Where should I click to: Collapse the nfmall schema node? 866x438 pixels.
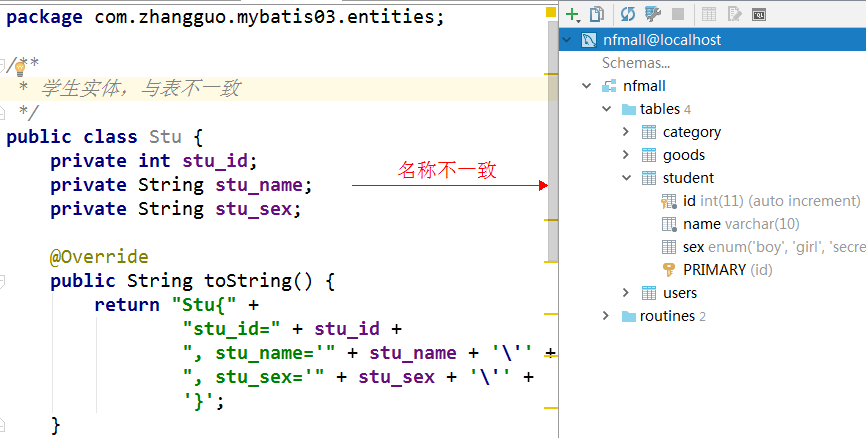click(587, 86)
